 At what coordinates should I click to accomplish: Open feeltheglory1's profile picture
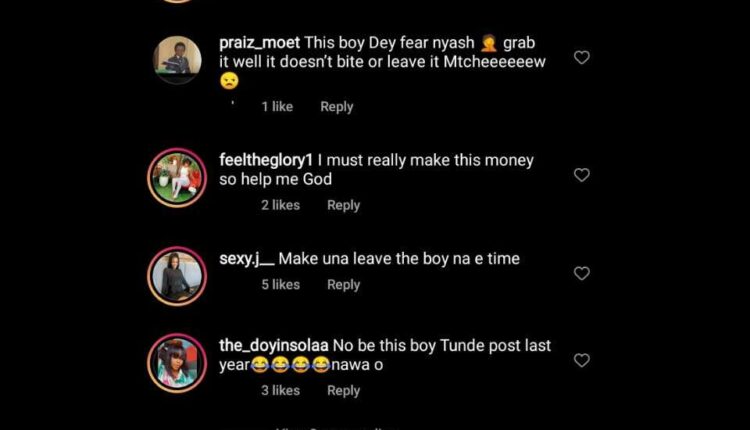pos(177,178)
